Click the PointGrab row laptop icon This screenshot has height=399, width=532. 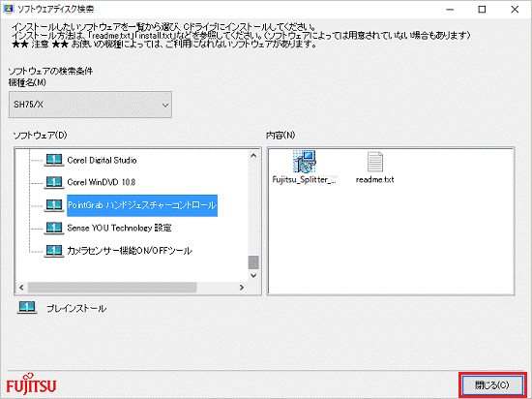[x=54, y=205]
